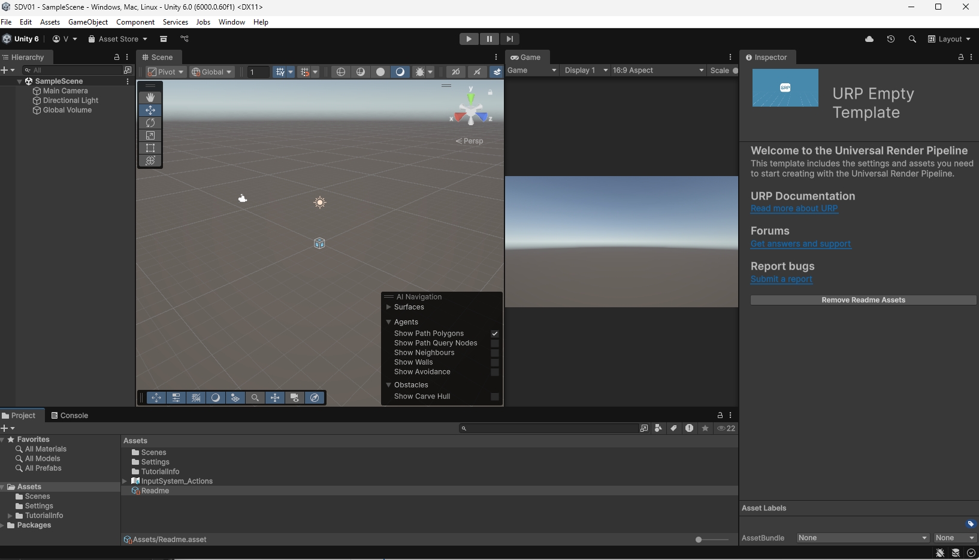The width and height of the screenshot is (979, 560).
Task: Select the Rotate tool in Scene toolbar
Action: tap(150, 123)
